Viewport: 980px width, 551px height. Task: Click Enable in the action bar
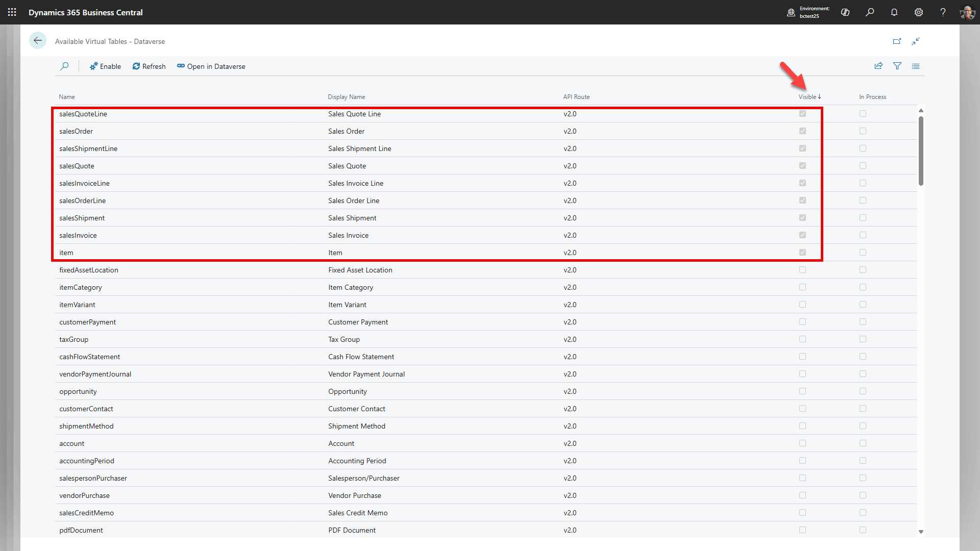pos(105,66)
